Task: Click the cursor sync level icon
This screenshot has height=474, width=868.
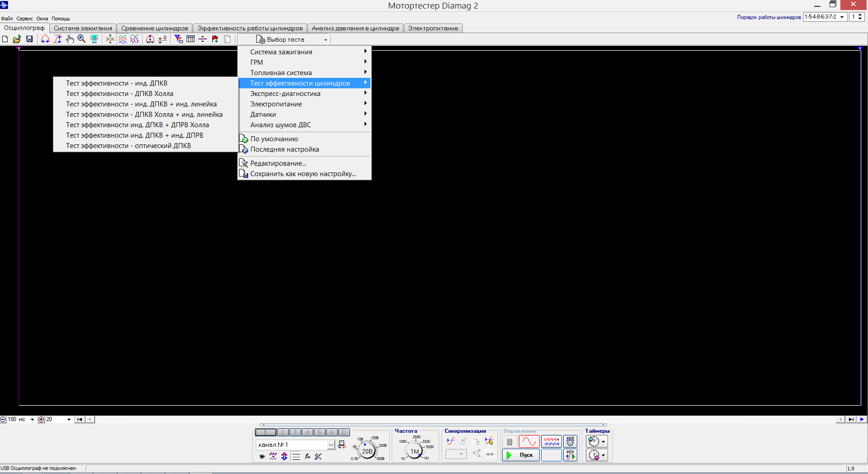Action: [x=489, y=441]
